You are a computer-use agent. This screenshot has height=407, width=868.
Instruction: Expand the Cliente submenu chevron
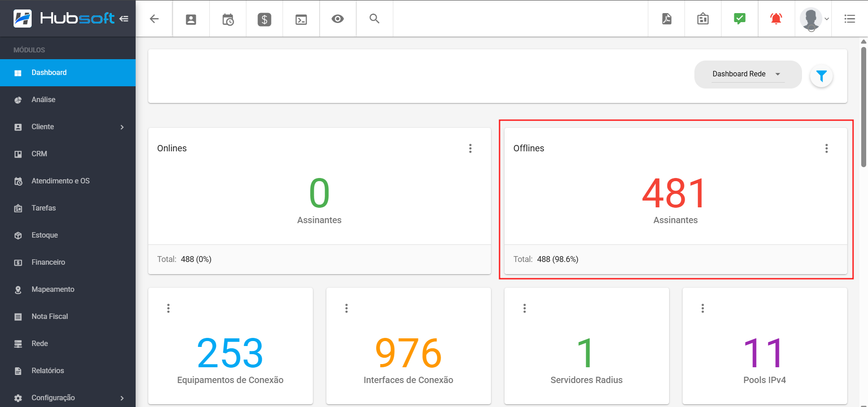point(122,127)
